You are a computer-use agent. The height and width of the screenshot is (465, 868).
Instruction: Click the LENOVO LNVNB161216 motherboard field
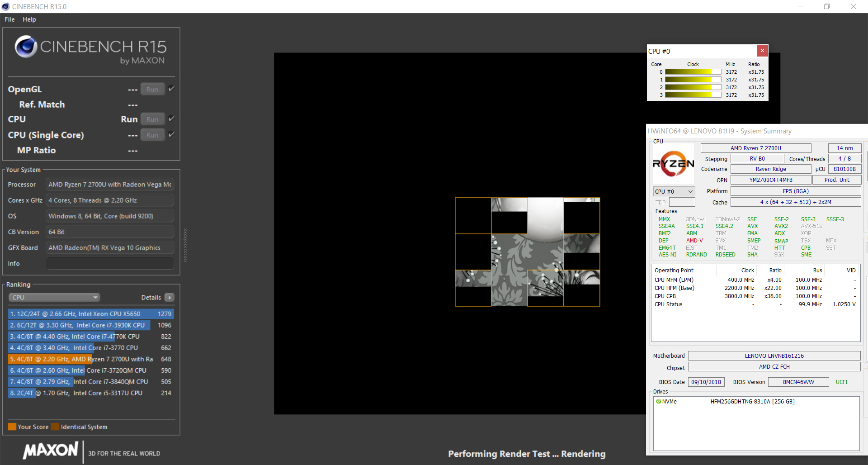coord(774,356)
